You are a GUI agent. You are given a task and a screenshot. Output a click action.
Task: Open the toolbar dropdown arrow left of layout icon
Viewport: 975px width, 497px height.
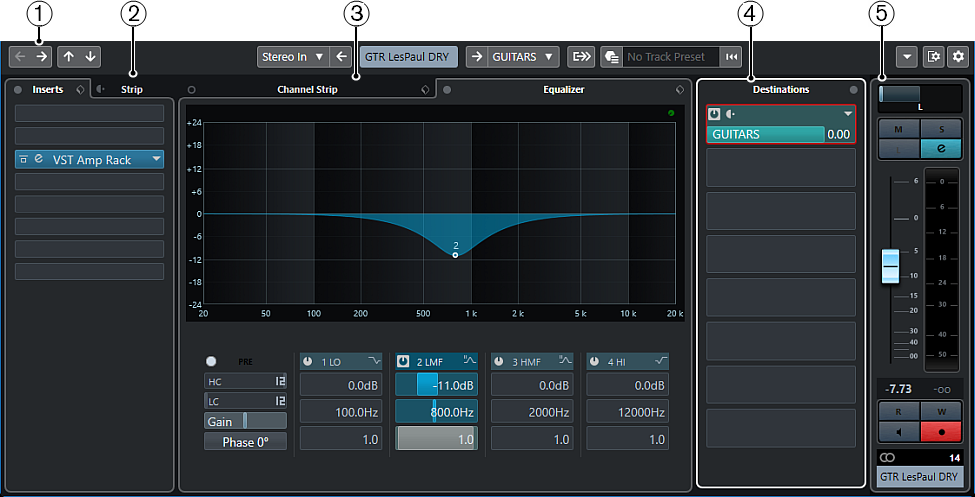point(907,57)
